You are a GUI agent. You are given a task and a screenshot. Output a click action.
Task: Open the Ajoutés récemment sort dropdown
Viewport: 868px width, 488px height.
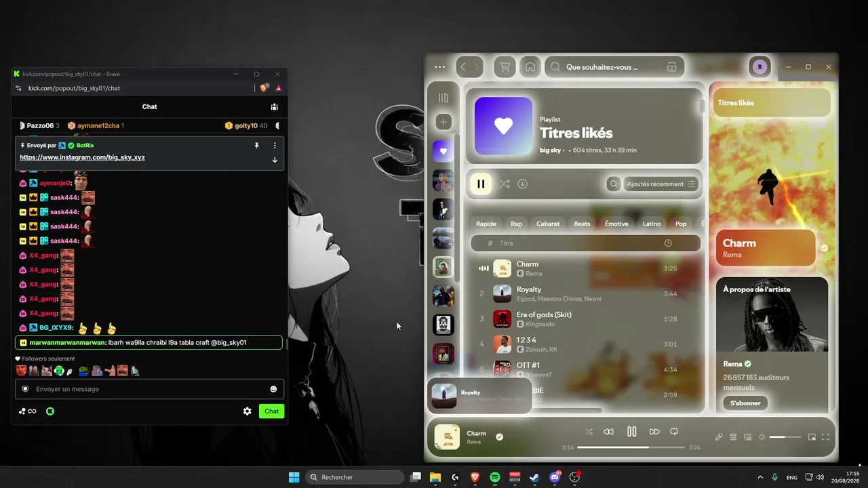(660, 184)
